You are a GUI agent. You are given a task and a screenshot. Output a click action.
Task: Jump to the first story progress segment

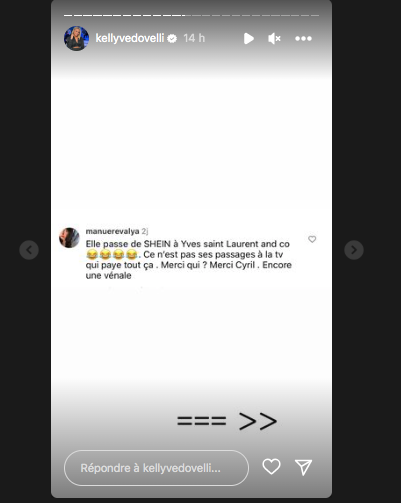click(x=68, y=15)
